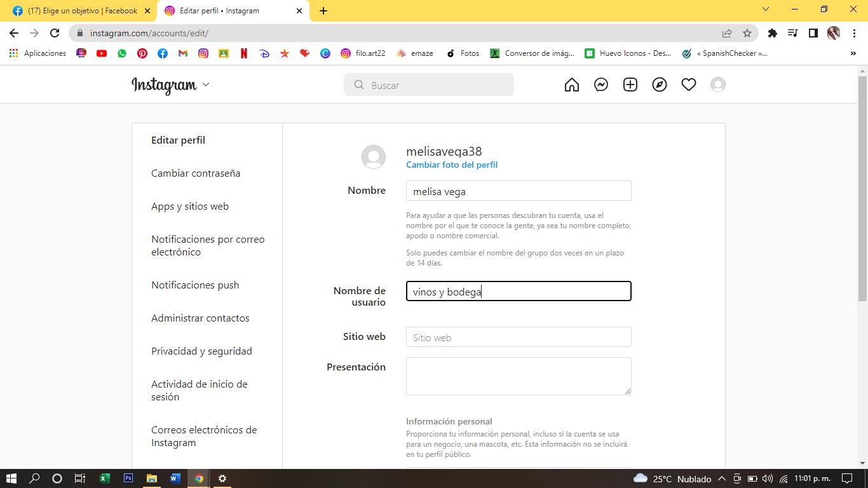Show hidden system tray icons

(722, 478)
